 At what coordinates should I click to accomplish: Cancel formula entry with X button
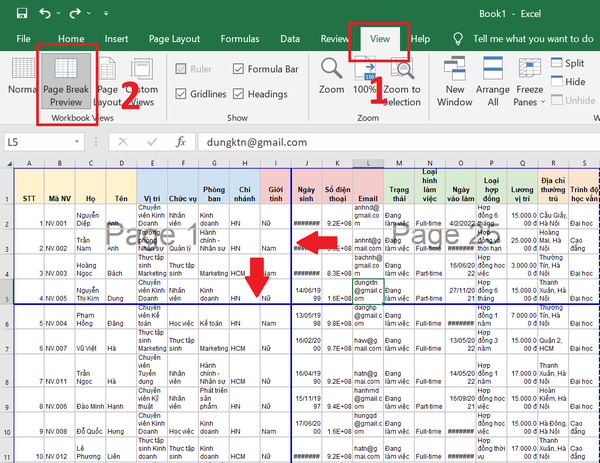123,142
